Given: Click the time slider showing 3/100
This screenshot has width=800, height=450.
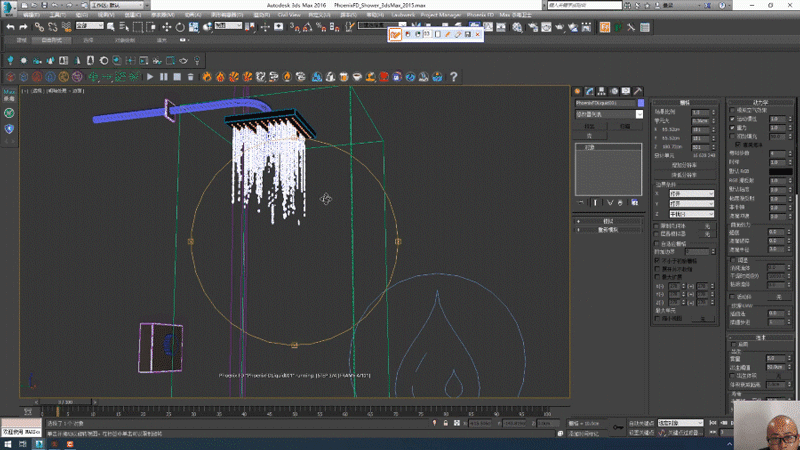Looking at the screenshot, I should (x=65, y=402).
